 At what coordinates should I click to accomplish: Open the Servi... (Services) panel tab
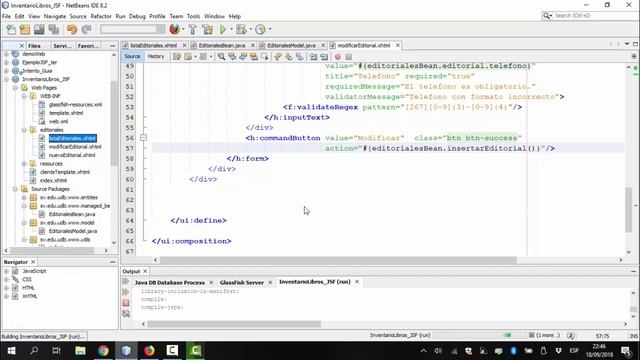(62, 46)
